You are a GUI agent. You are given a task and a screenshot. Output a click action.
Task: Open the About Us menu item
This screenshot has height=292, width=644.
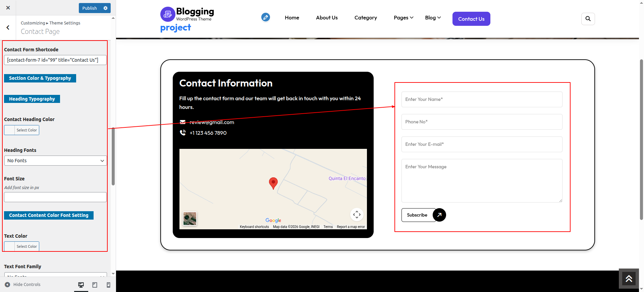[326, 18]
